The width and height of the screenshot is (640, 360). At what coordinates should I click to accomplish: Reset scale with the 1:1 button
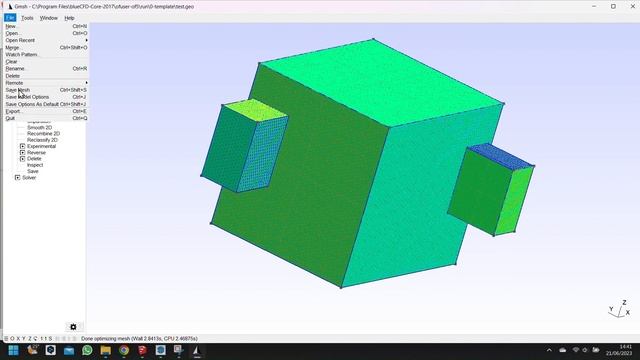tap(43, 339)
